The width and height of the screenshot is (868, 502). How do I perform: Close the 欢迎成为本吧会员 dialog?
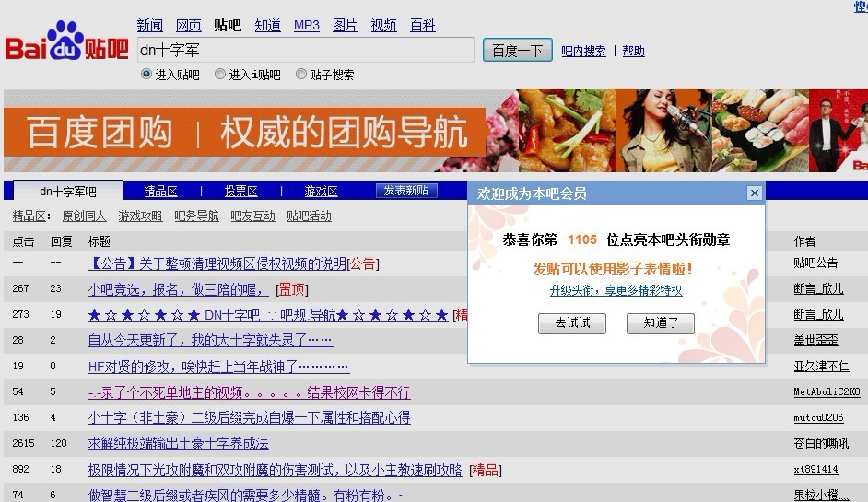[754, 193]
